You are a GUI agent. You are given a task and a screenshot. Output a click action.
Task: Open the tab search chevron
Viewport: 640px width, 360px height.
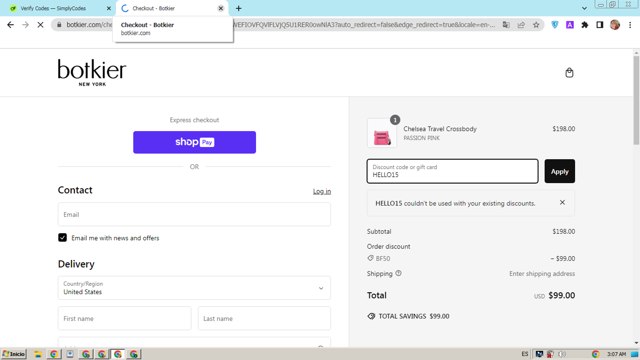[x=584, y=8]
